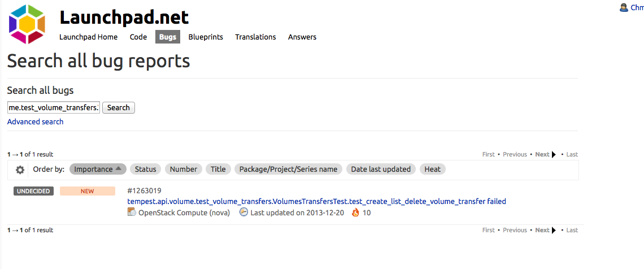This screenshot has height=269, width=644.
Task: Click the Search button
Action: click(118, 107)
